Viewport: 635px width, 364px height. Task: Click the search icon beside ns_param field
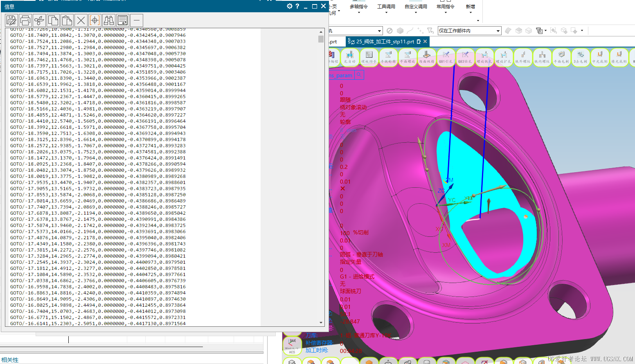[x=358, y=75]
